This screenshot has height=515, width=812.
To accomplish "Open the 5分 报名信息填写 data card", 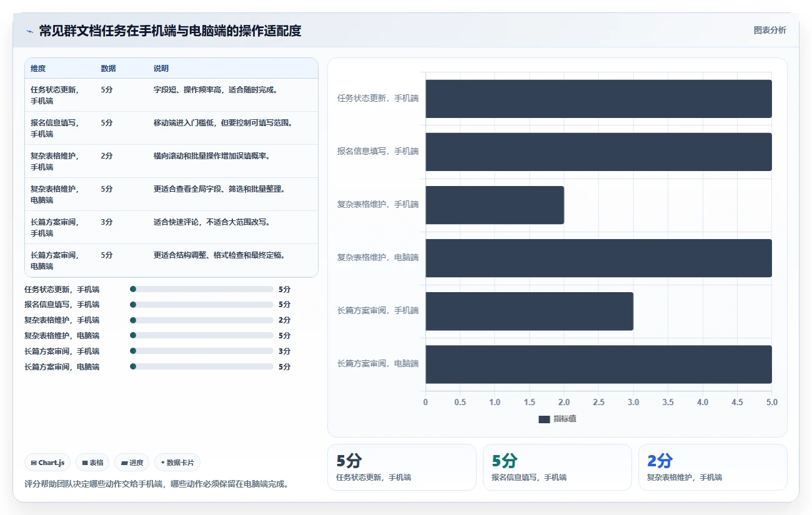I will [x=557, y=467].
